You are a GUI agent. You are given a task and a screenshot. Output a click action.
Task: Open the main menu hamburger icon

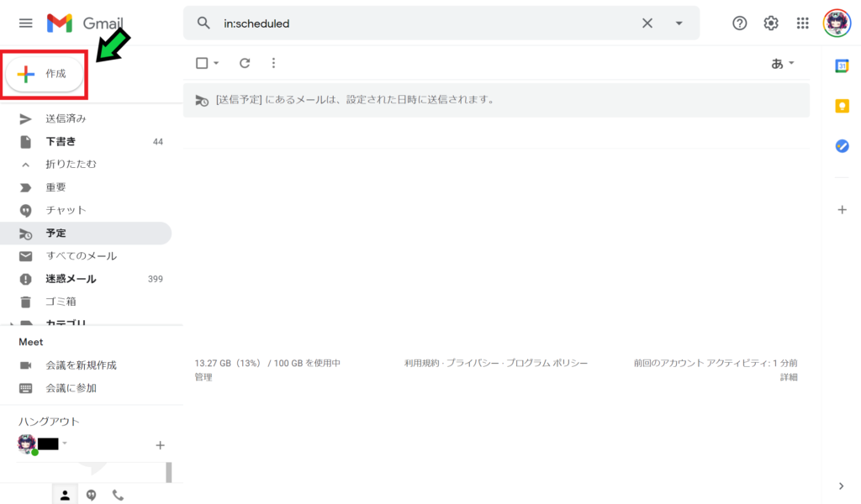tap(25, 23)
